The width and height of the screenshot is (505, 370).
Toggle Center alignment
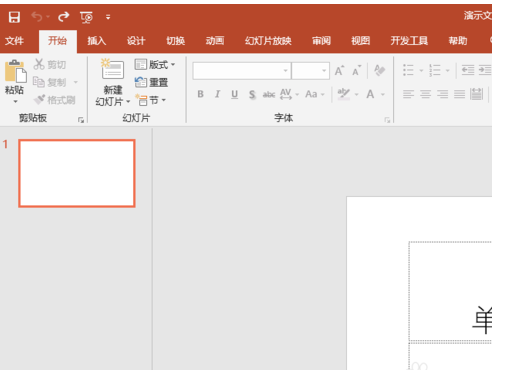click(425, 94)
